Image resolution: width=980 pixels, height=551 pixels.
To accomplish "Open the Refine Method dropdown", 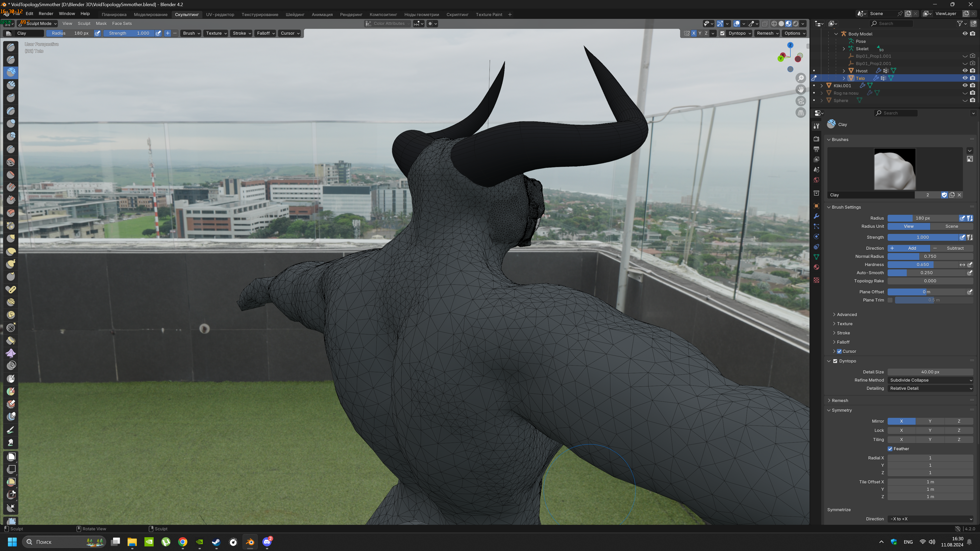I will point(930,380).
